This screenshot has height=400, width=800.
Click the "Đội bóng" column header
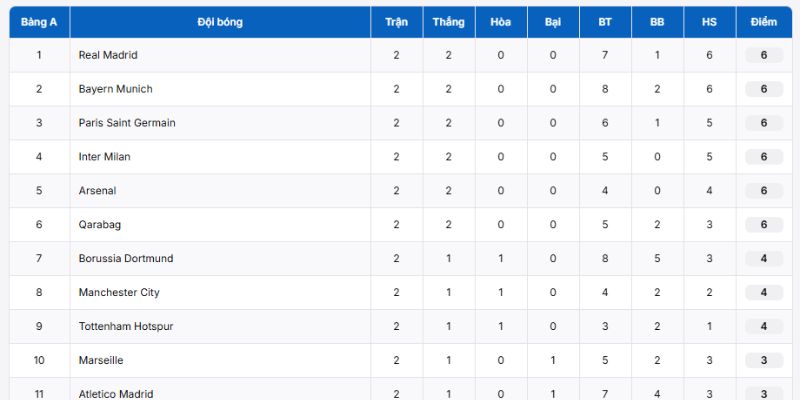220,22
